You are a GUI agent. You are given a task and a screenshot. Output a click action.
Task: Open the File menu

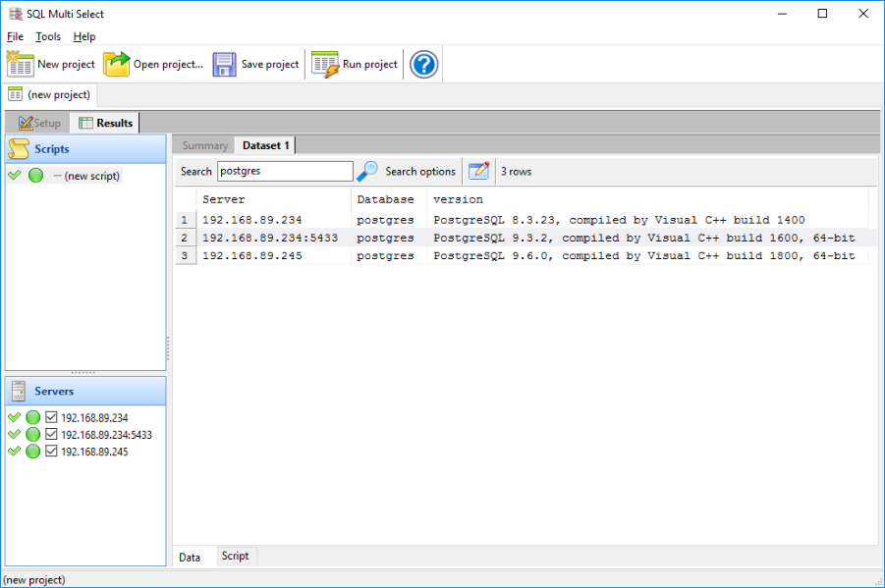(x=15, y=36)
